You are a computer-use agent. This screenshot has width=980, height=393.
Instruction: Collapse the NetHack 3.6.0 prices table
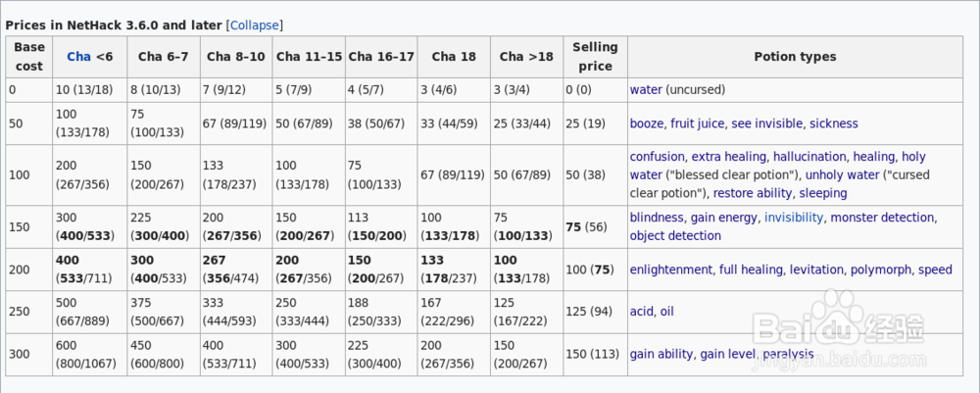tap(255, 25)
